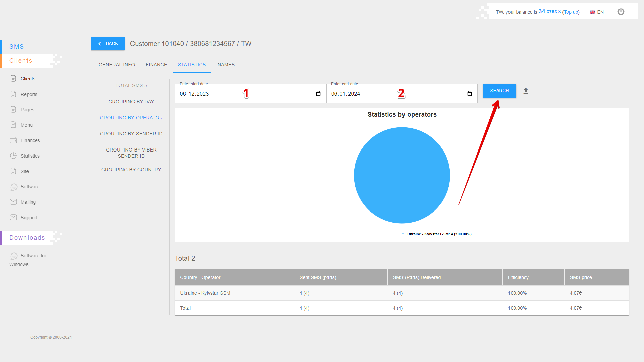This screenshot has height=362, width=644.
Task: Click the power logout icon
Action: click(x=621, y=12)
